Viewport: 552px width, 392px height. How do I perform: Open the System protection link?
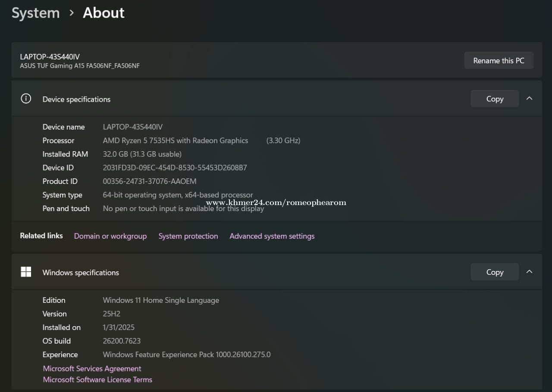[x=188, y=236]
